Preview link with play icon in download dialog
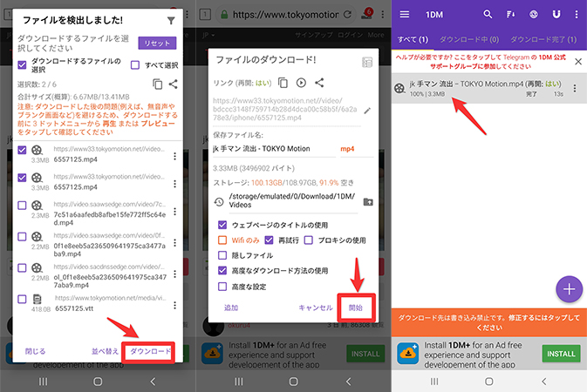Image resolution: width=587 pixels, height=392 pixels. [x=301, y=83]
